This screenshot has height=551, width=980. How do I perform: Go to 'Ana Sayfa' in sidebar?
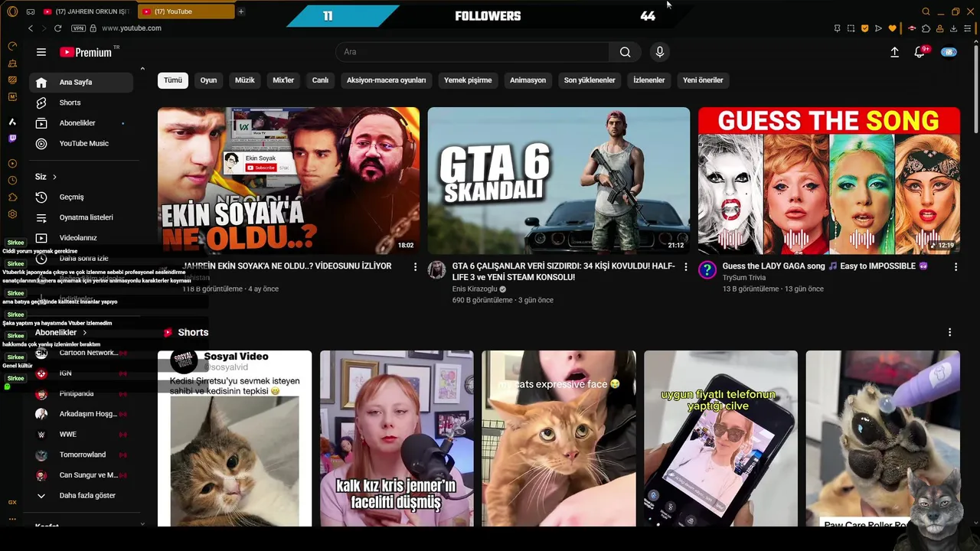83,83
